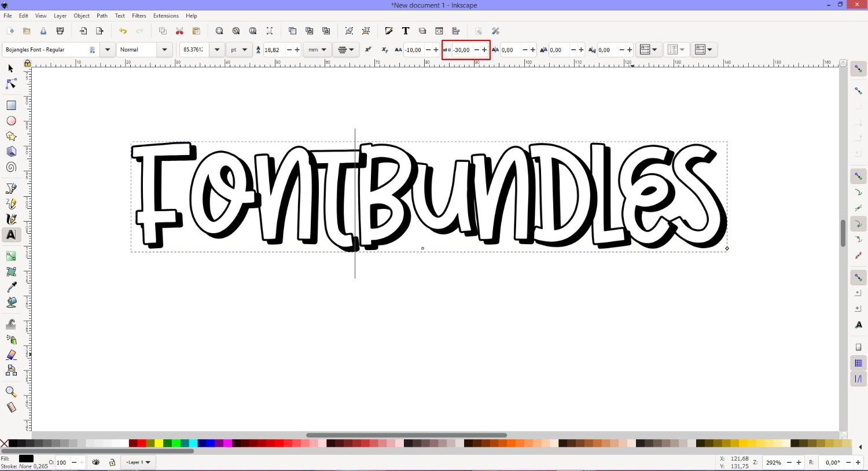Open the font family dropdown
This screenshot has height=471, width=868.
(108, 50)
